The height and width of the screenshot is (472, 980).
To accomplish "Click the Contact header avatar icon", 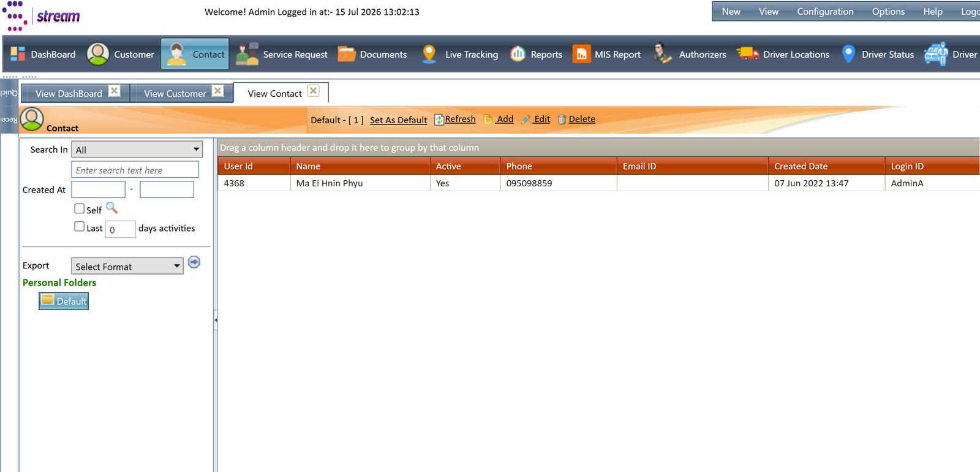I will pyautogui.click(x=32, y=119).
